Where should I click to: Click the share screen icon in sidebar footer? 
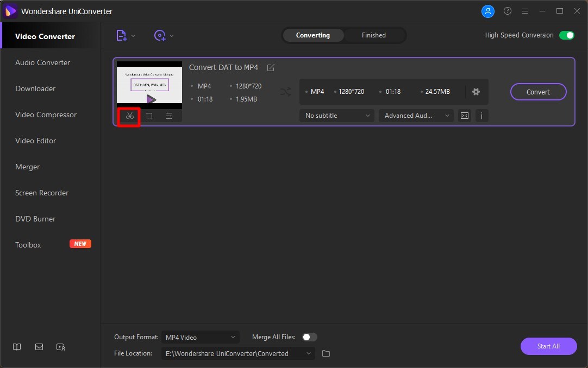click(x=61, y=347)
